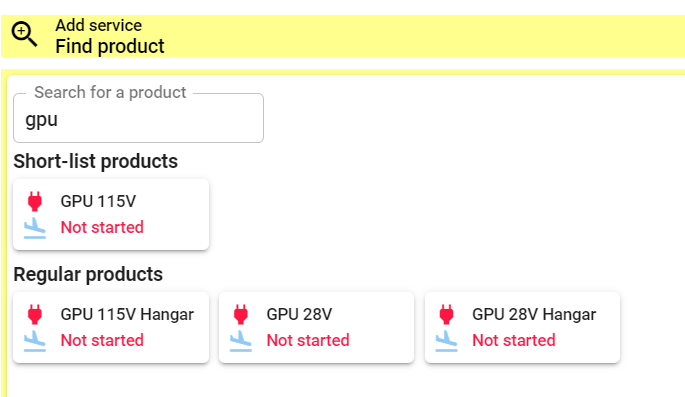685x397 pixels.
Task: Click the magnifier plus icon beside Add service
Action: [x=24, y=35]
